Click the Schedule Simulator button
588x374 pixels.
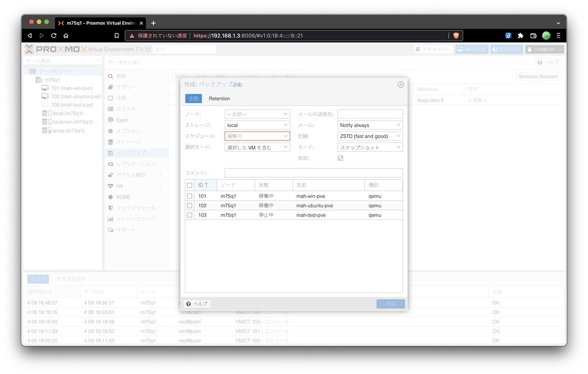tap(538, 76)
